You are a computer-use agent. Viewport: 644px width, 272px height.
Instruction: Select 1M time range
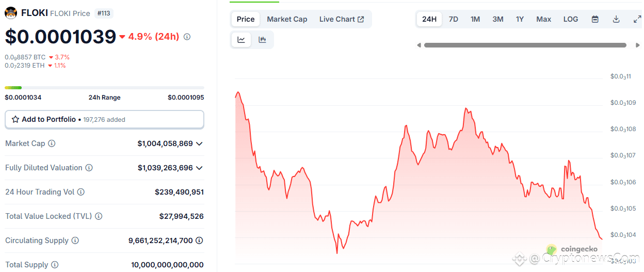click(475, 19)
